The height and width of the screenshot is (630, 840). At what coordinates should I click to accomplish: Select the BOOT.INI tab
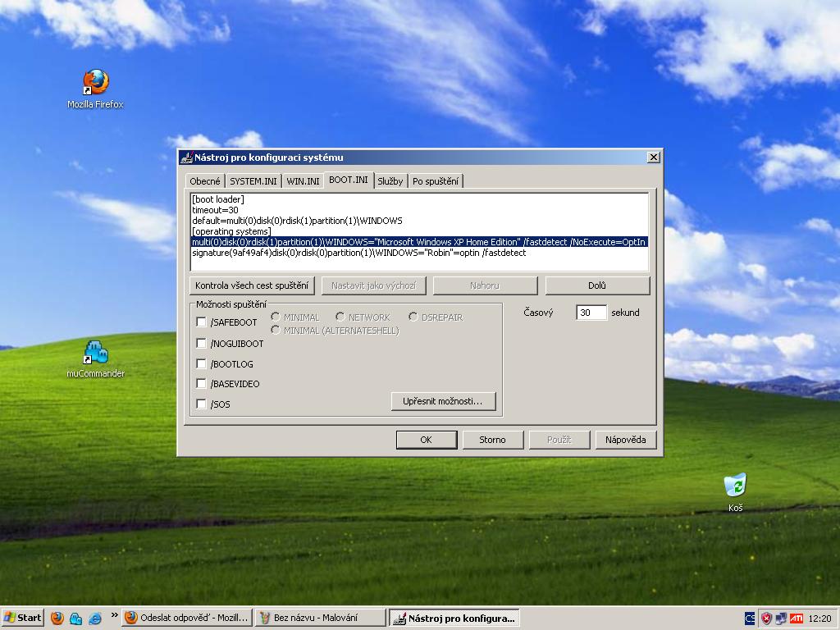[x=348, y=180]
